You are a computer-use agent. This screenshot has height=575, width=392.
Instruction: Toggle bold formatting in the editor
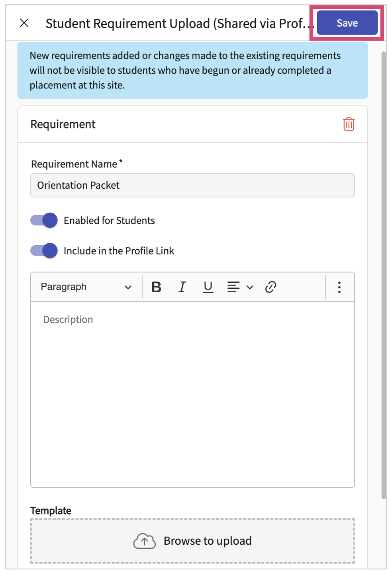pos(156,287)
